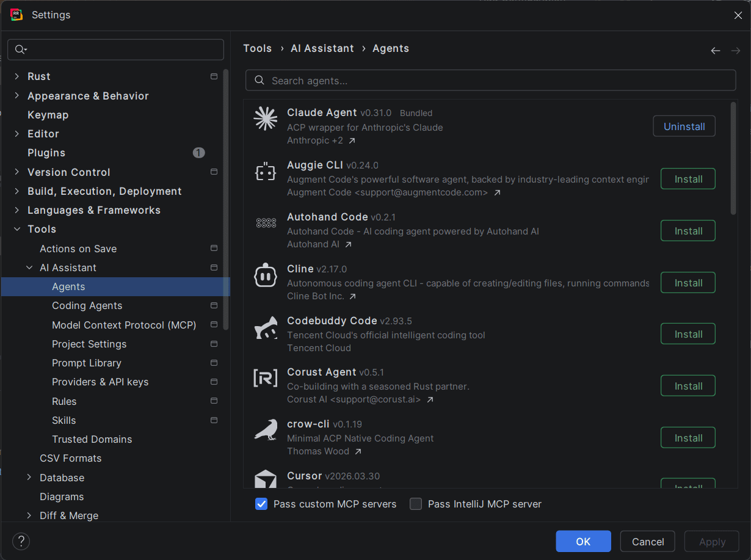Screen dimensions: 751x560
Task: Expand the Database settings node
Action: pos(29,478)
